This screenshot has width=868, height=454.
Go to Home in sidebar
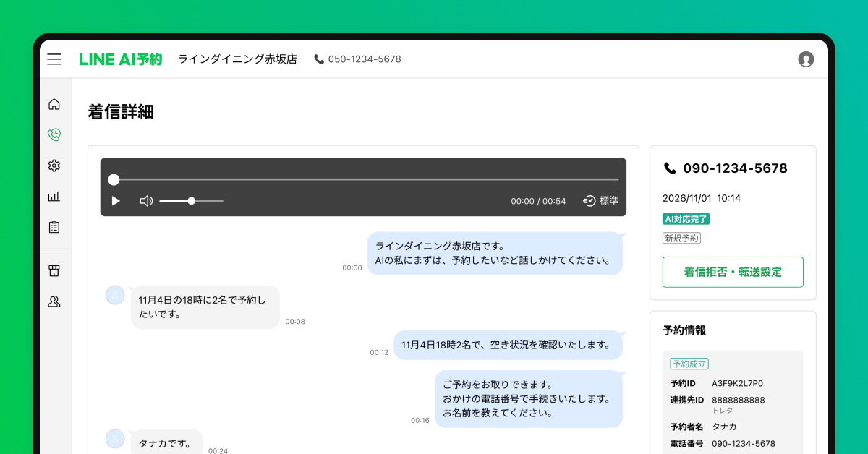[54, 104]
